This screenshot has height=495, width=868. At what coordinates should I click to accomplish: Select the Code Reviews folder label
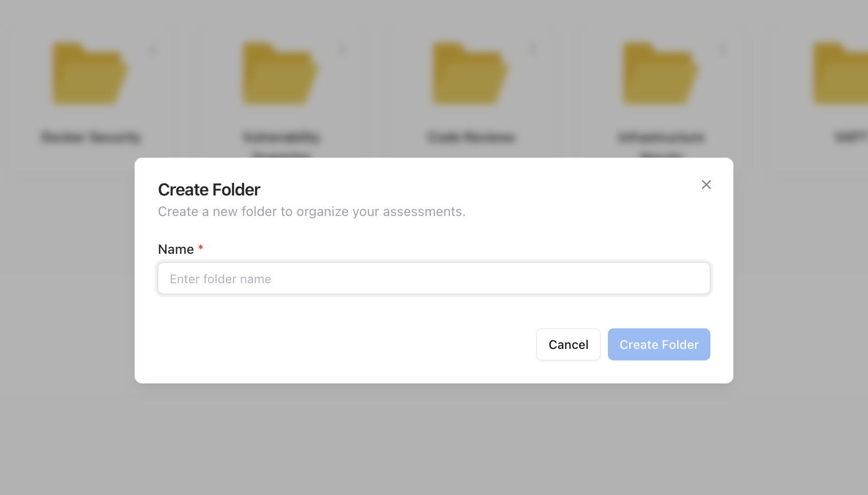point(470,137)
